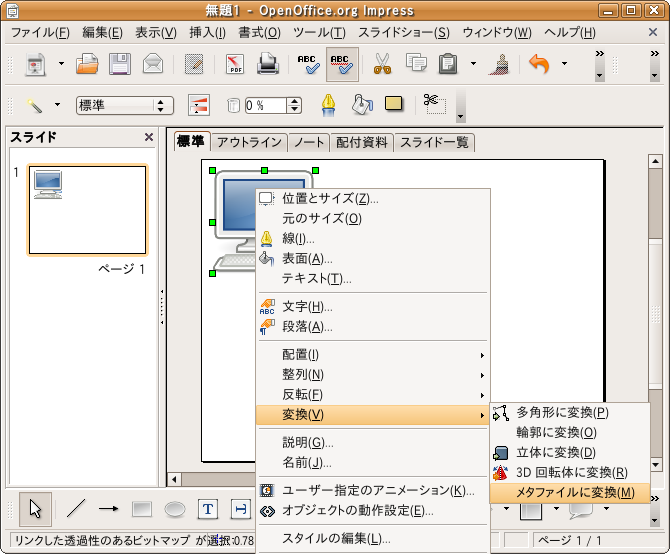Paste with the clipboard icon

point(448,64)
